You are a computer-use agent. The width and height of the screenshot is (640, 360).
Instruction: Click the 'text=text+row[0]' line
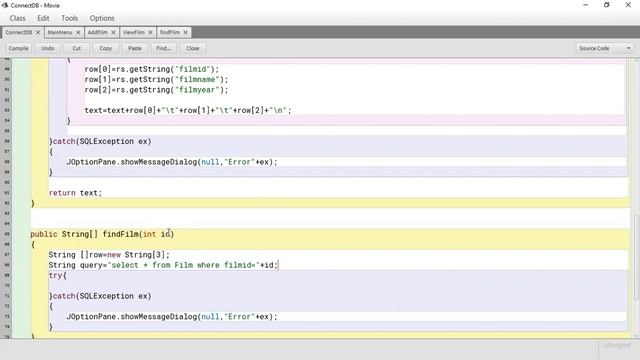[188, 110]
